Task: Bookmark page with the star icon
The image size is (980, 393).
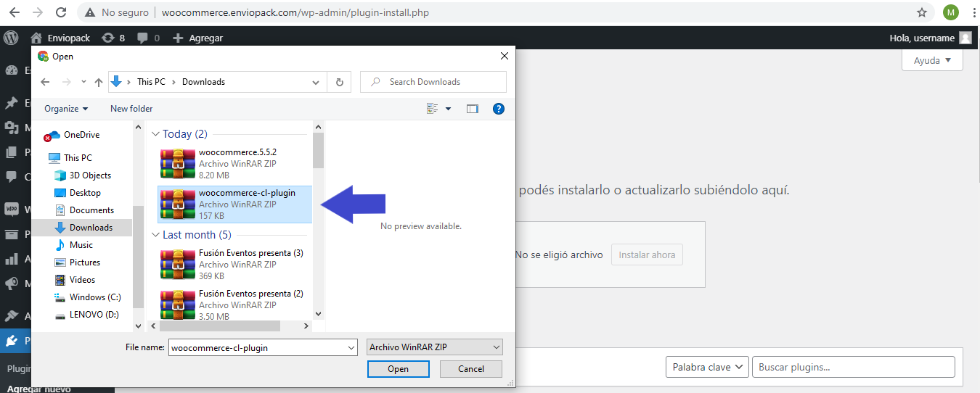Action: [922, 12]
